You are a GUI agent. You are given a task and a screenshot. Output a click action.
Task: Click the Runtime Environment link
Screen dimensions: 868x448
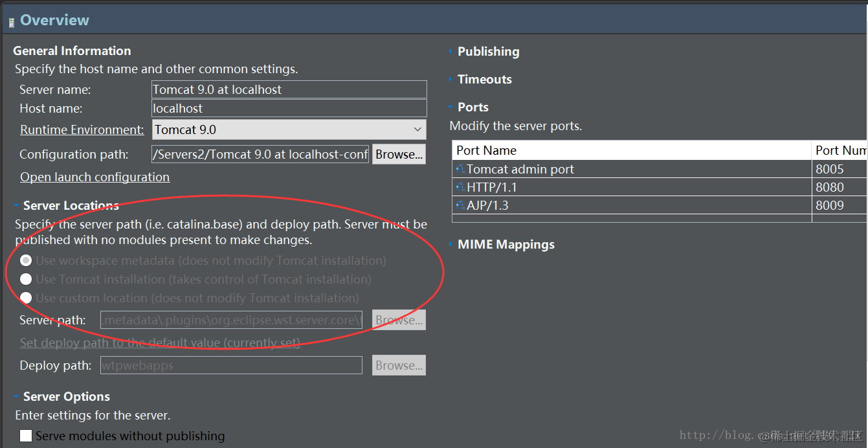click(x=82, y=129)
